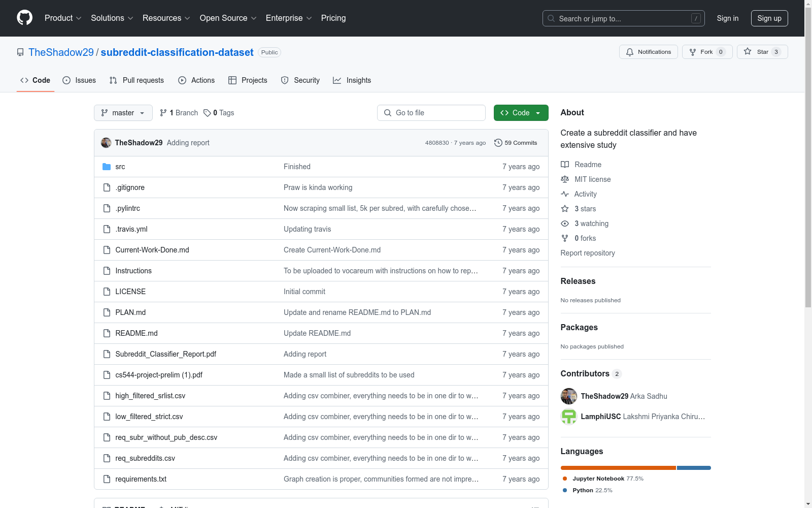
Task: Open commit hash 4808830
Action: pyautogui.click(x=437, y=143)
